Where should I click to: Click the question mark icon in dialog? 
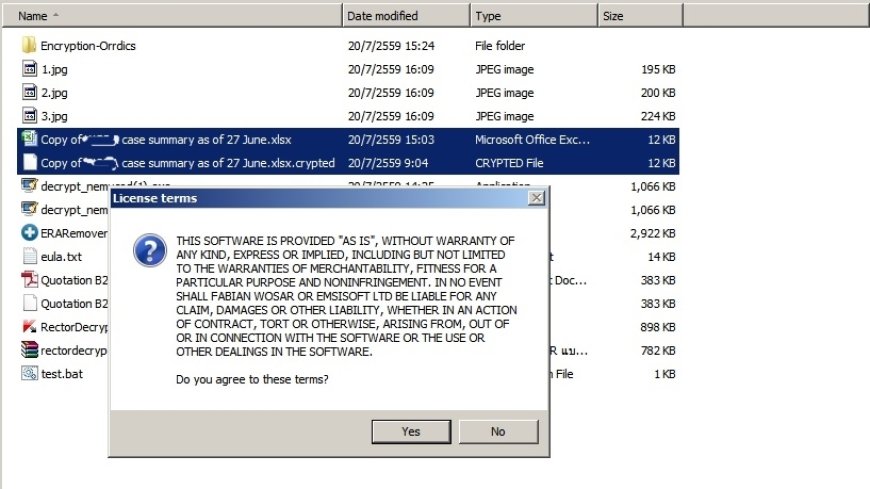(150, 250)
